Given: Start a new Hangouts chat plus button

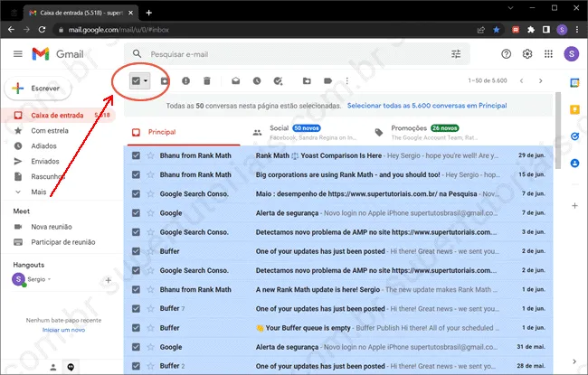Looking at the screenshot, I should point(108,280).
